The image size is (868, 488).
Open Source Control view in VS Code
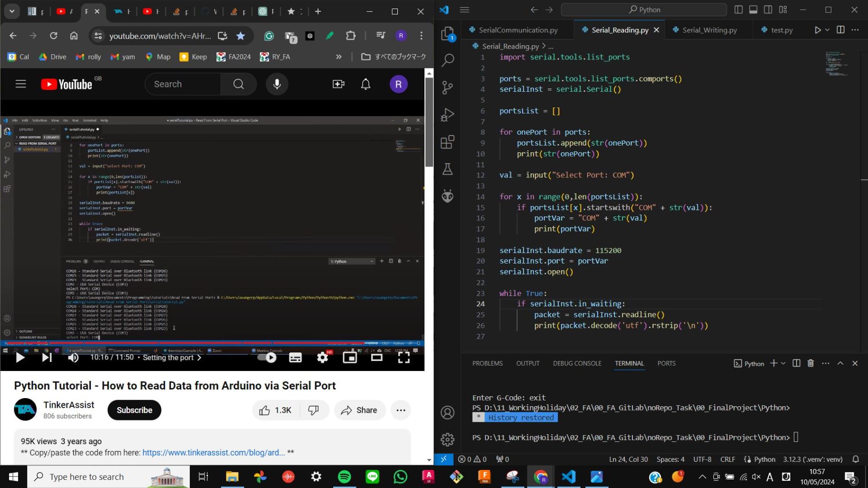pyautogui.click(x=448, y=87)
